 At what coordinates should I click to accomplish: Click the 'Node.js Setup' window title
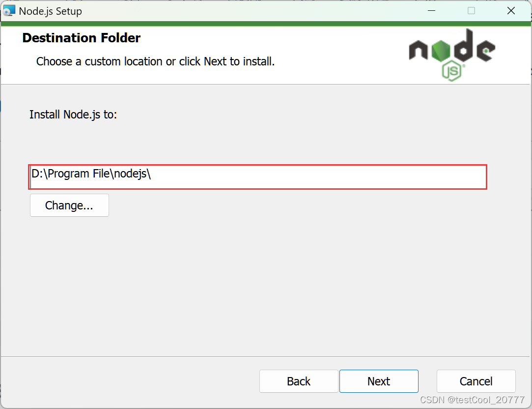point(50,11)
